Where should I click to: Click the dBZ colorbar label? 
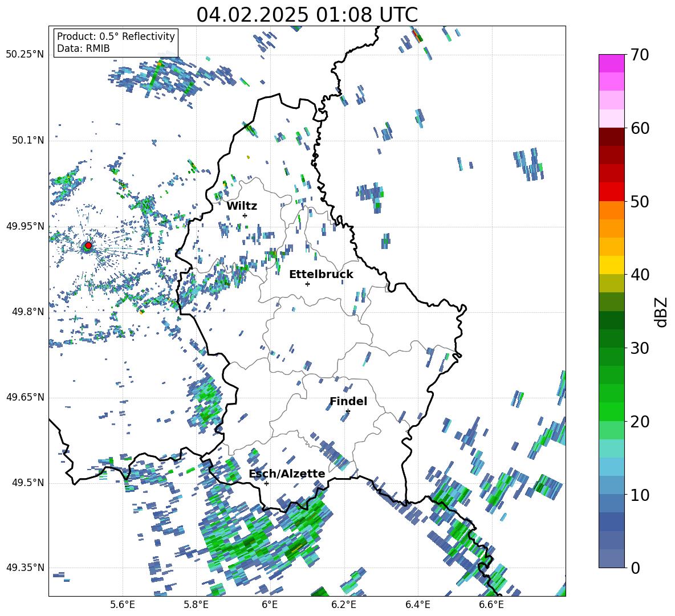[x=661, y=312]
